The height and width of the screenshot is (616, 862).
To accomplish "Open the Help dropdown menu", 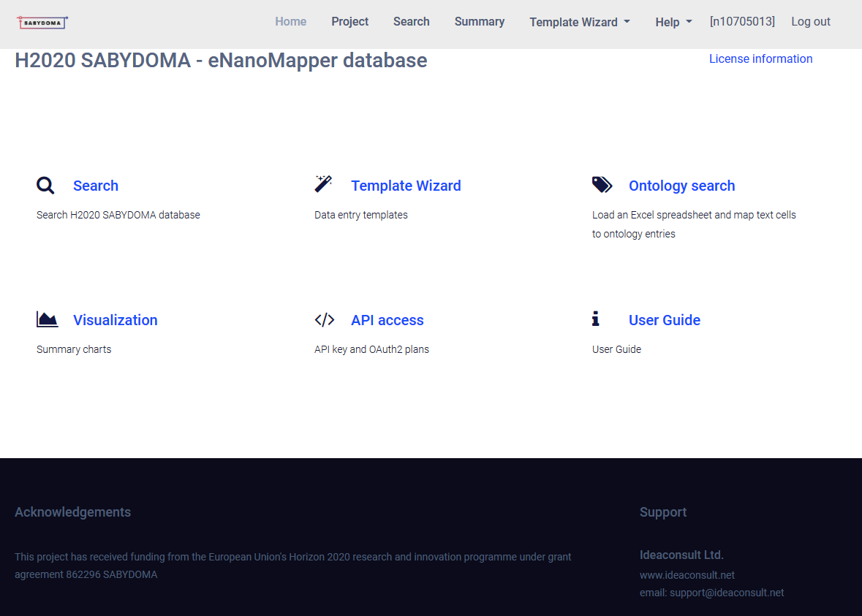I will [673, 22].
